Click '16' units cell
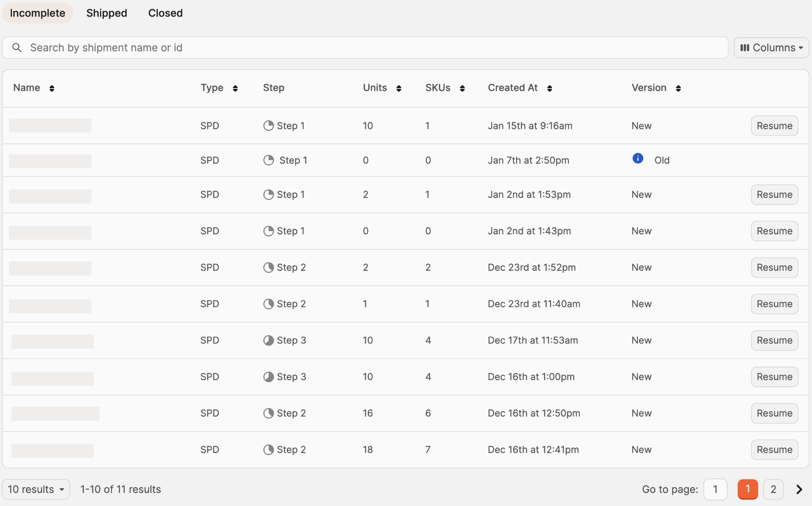 tap(368, 413)
